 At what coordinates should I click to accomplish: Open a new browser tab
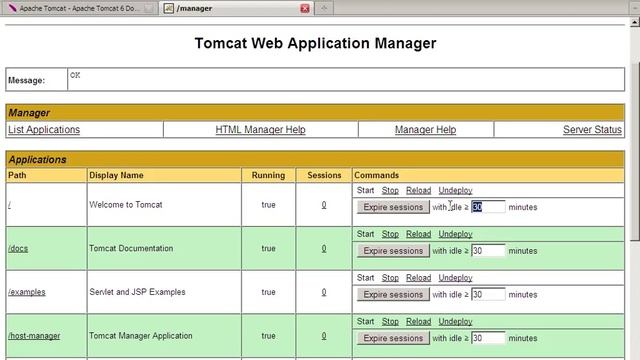click(x=324, y=8)
